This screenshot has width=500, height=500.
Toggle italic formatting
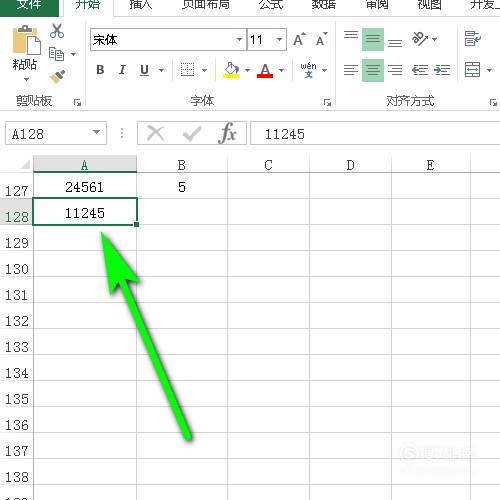point(122,70)
